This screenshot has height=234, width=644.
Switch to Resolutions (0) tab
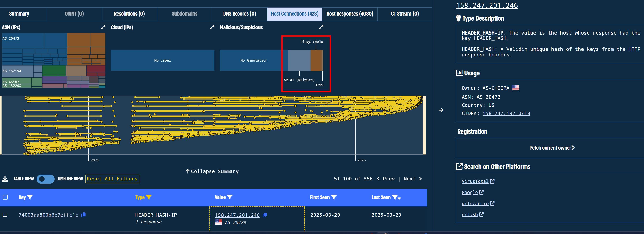pyautogui.click(x=129, y=14)
